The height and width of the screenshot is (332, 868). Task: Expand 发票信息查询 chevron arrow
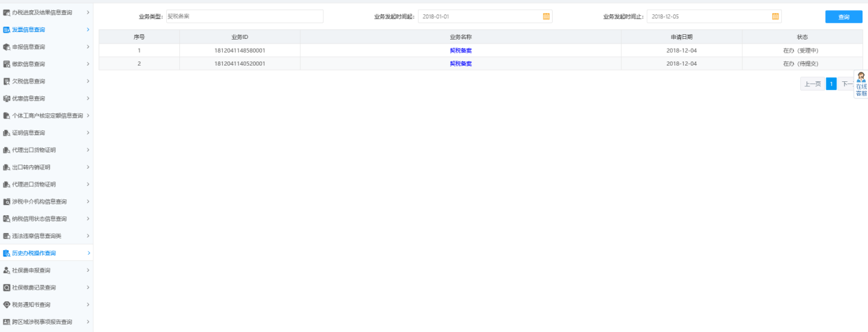[x=88, y=29]
